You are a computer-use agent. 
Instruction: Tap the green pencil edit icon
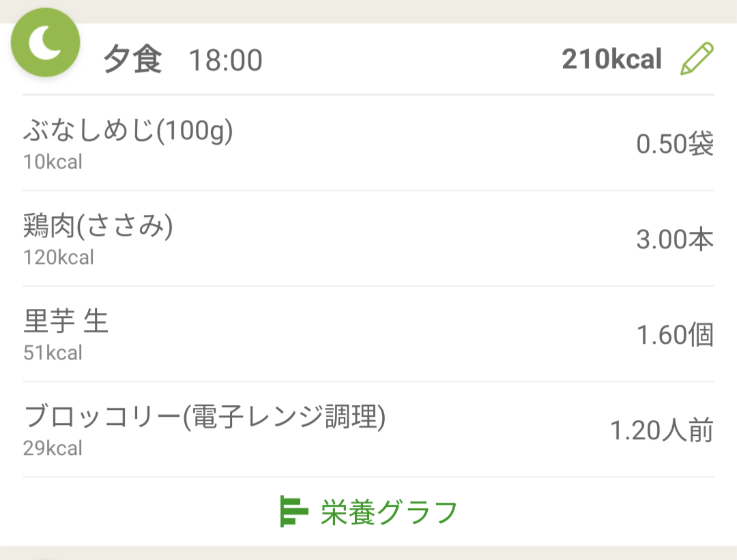pyautogui.click(x=697, y=59)
